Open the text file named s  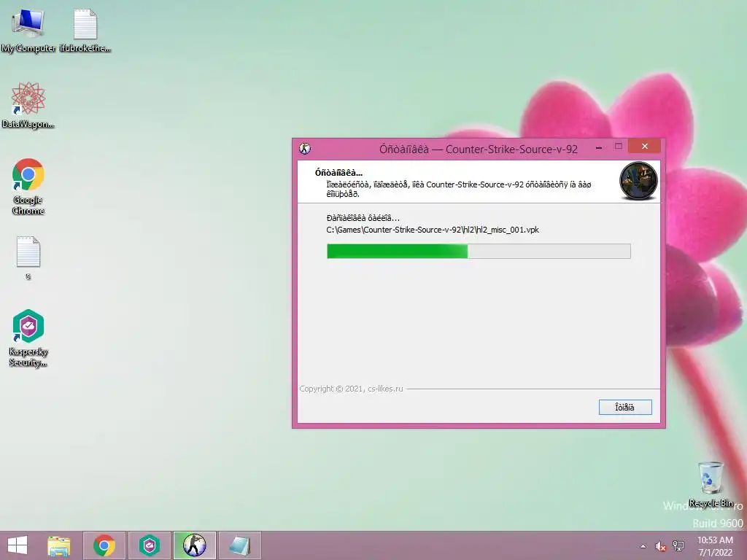(x=28, y=257)
